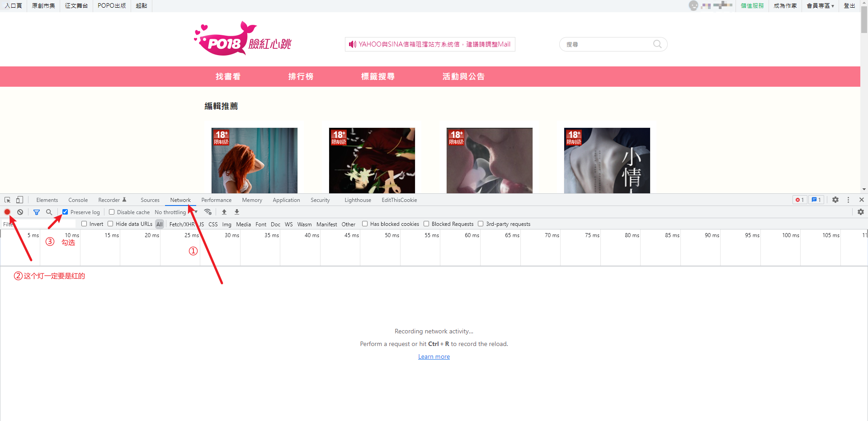Filter requests by Manifest
The width and height of the screenshot is (868, 421).
(x=326, y=224)
